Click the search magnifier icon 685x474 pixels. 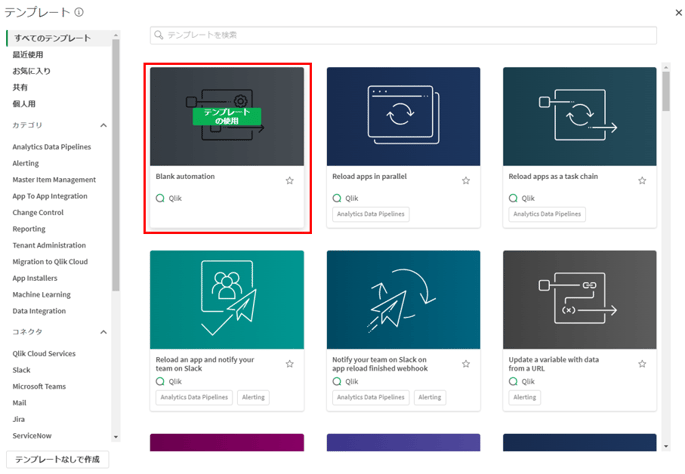tap(159, 35)
